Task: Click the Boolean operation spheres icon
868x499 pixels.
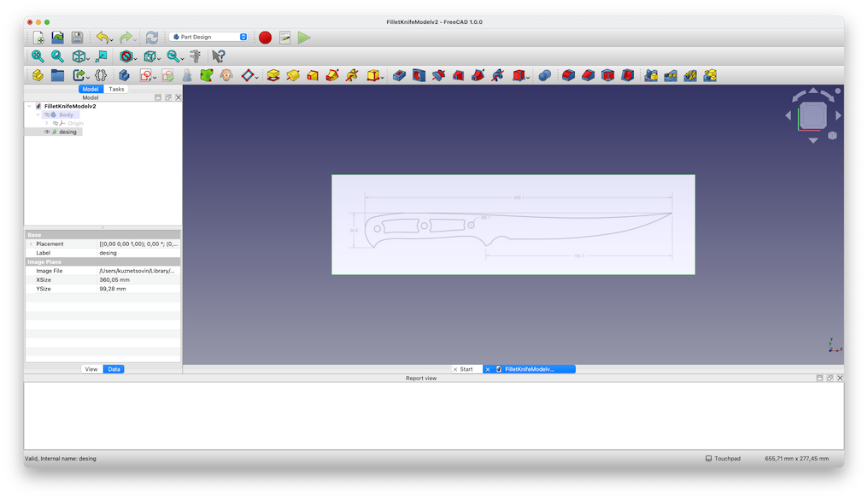Action: point(544,75)
